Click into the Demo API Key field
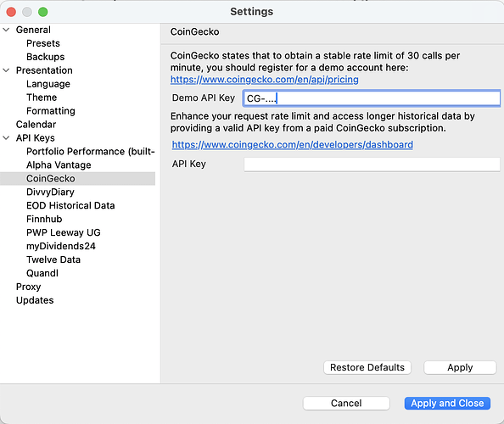The width and height of the screenshot is (504, 424). click(x=372, y=98)
